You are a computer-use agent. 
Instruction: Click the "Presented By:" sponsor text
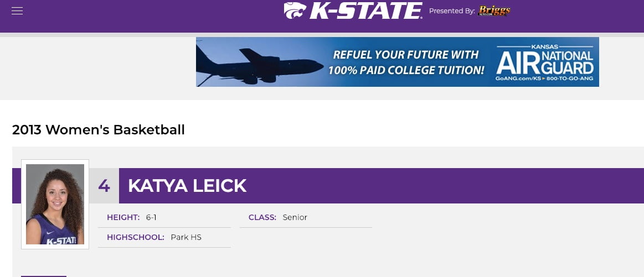coord(452,11)
